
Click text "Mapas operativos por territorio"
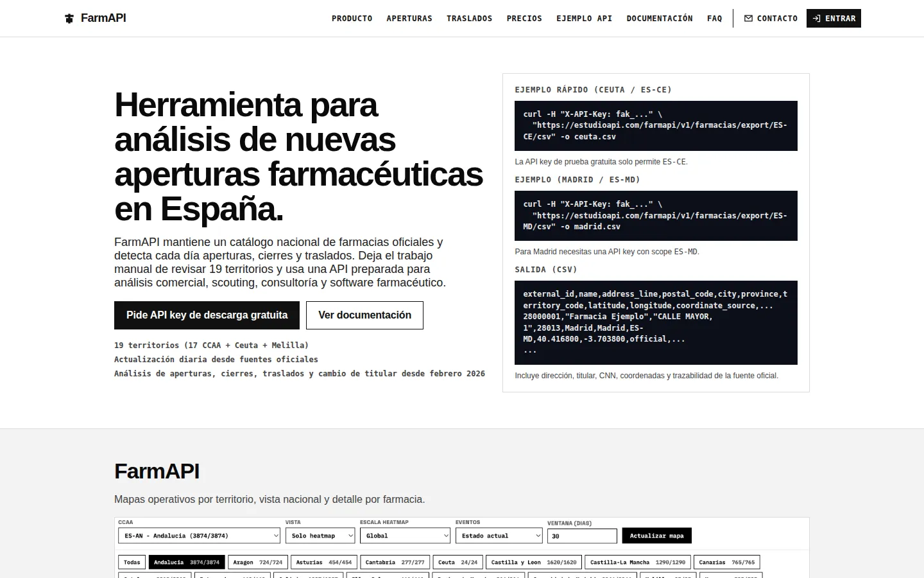pyautogui.click(x=269, y=500)
